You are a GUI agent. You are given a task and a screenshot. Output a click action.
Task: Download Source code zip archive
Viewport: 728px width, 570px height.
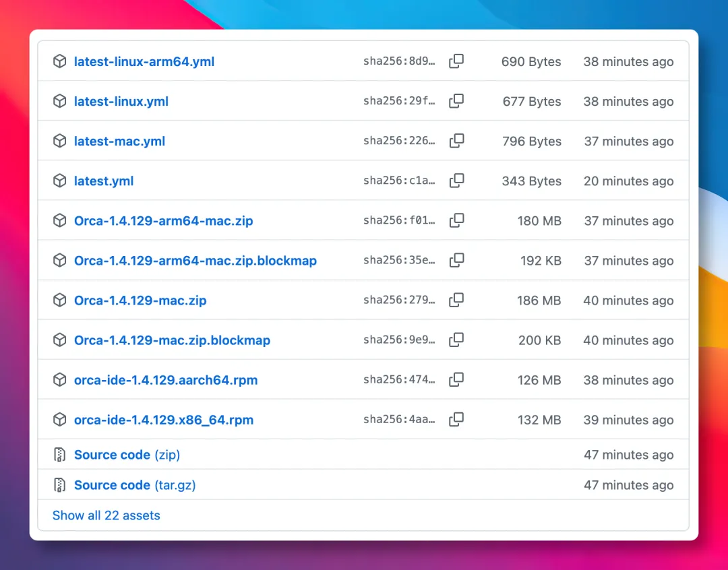coord(127,455)
